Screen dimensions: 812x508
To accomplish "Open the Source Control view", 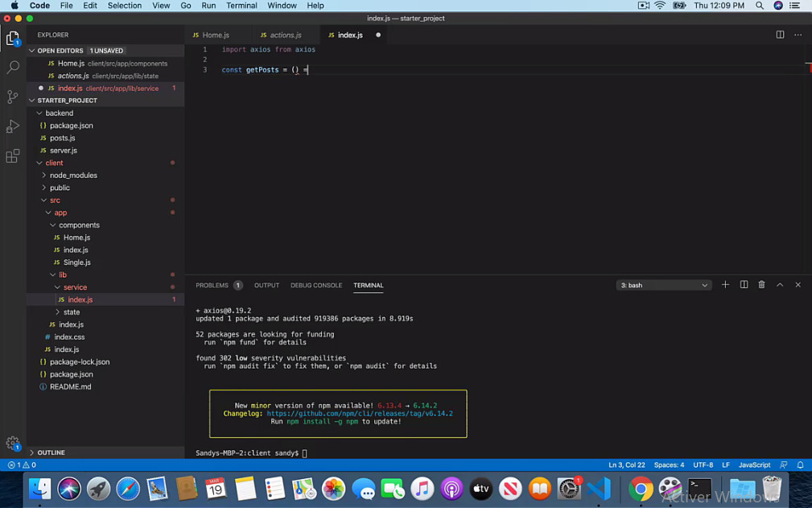I will click(x=12, y=97).
